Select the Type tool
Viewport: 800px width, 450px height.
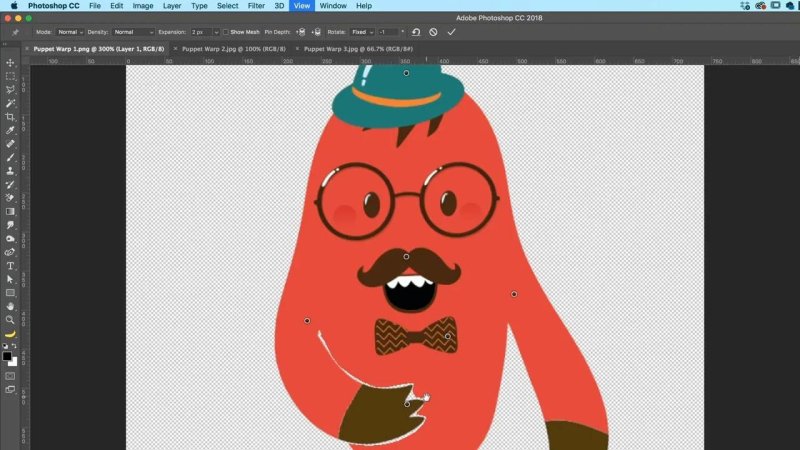tap(10, 266)
